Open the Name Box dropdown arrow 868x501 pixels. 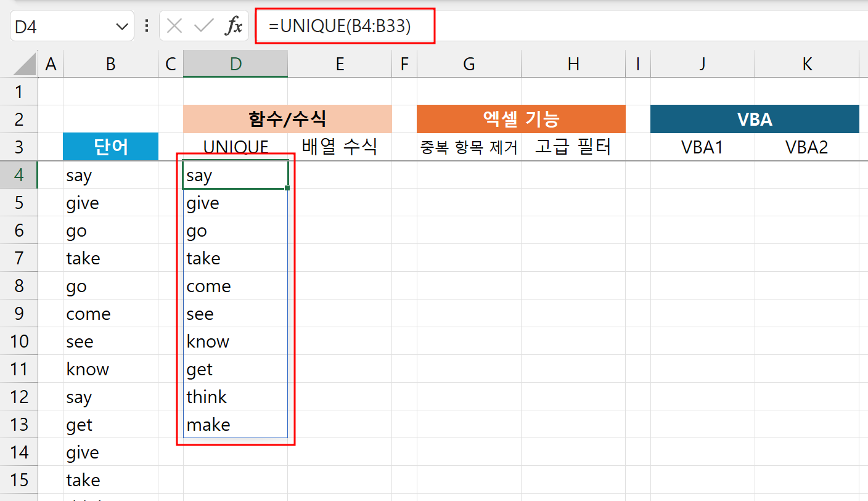tap(121, 26)
